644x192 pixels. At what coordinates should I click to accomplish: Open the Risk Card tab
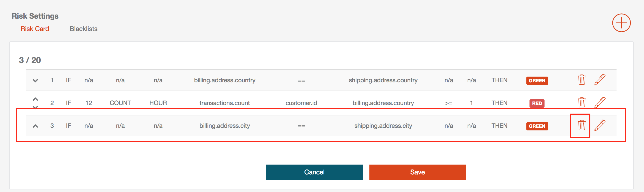(35, 29)
